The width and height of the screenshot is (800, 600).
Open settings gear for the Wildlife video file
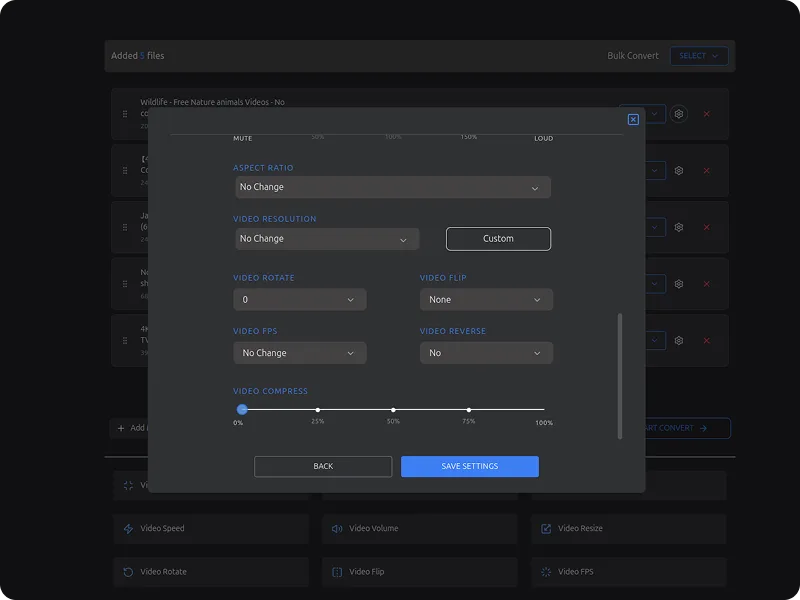pyautogui.click(x=679, y=114)
